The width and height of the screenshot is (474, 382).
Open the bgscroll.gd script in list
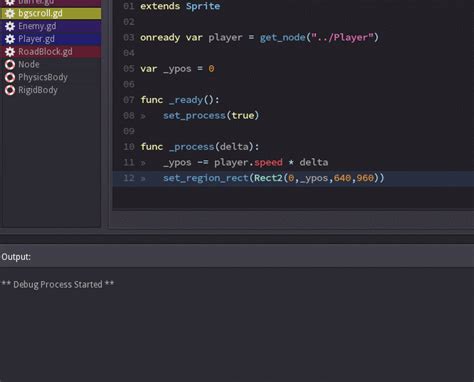click(51, 13)
